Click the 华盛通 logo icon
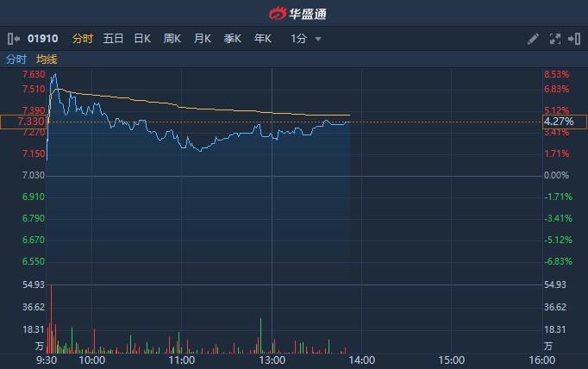588x369 pixels. [x=277, y=13]
